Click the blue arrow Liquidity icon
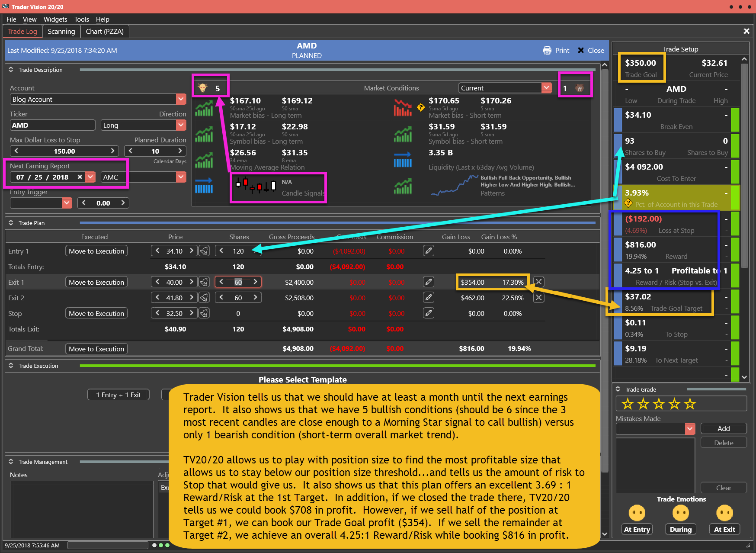 pos(402,159)
